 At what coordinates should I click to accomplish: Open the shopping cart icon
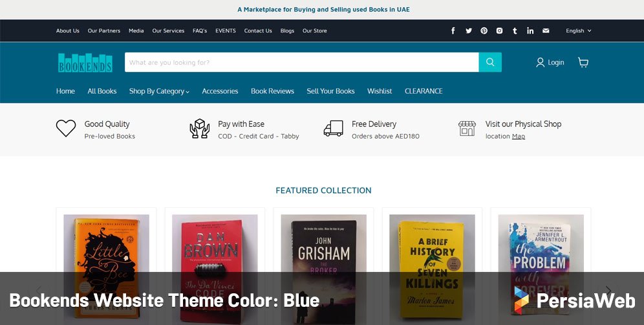tap(583, 62)
